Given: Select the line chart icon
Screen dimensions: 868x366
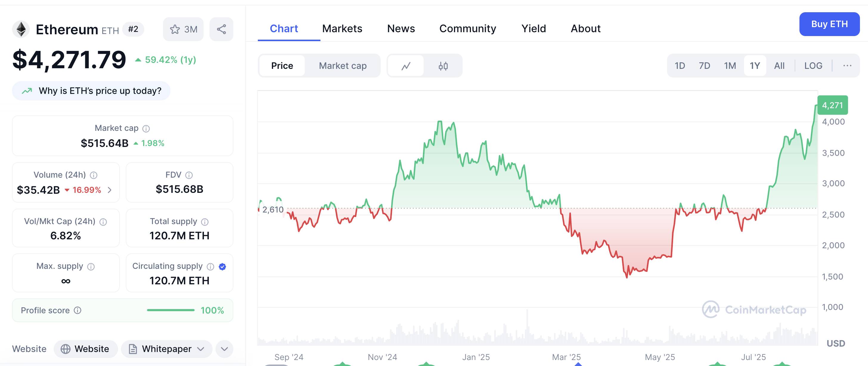Looking at the screenshot, I should pos(406,66).
